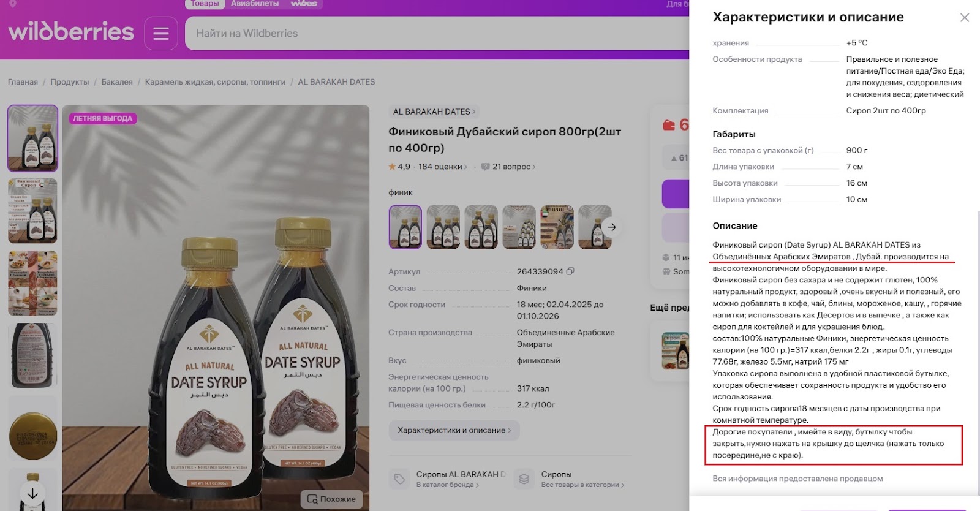Select the bottle back label gallery thumbnail

[x=33, y=355]
